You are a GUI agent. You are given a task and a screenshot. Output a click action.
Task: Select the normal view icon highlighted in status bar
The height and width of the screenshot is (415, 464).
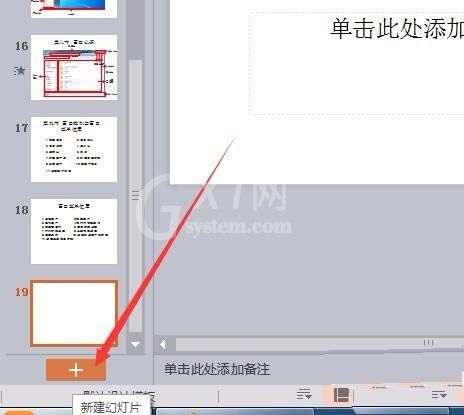click(x=341, y=395)
